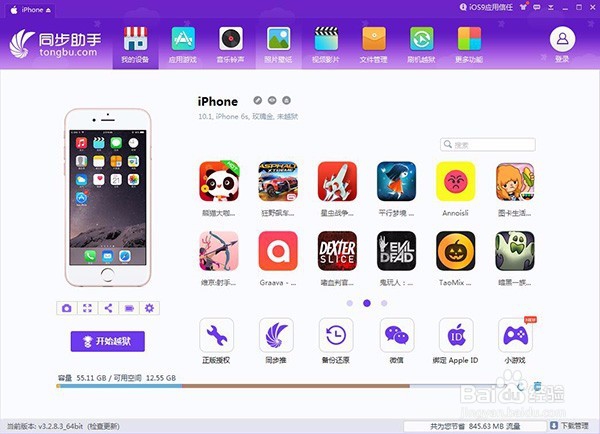Click the 检查更新 check for updates link
600x434 pixels.
pos(103,426)
